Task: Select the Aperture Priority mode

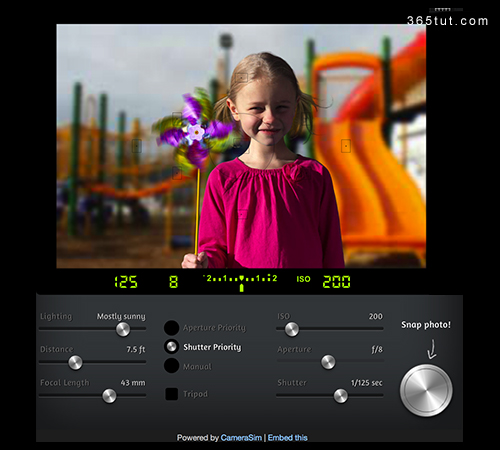Action: coord(171,328)
